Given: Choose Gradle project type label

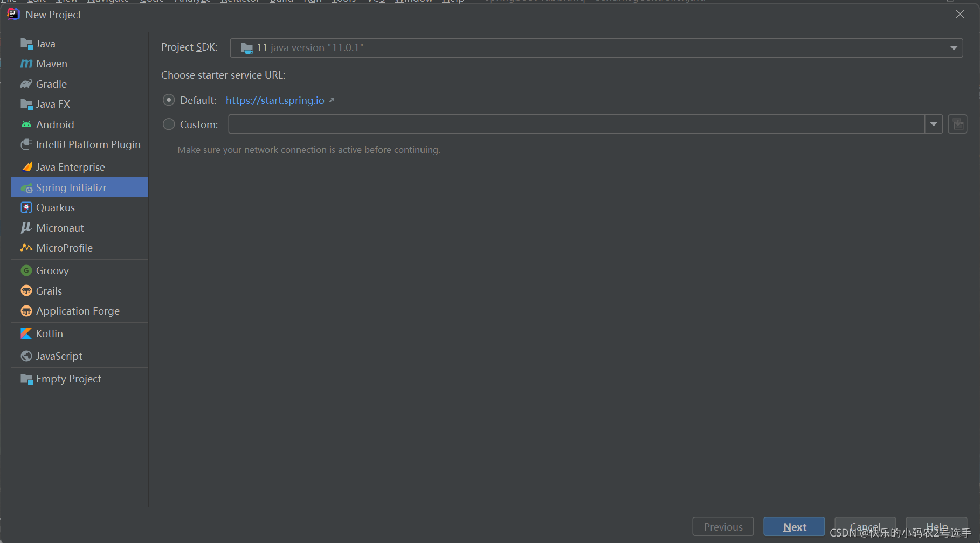Looking at the screenshot, I should tap(52, 84).
